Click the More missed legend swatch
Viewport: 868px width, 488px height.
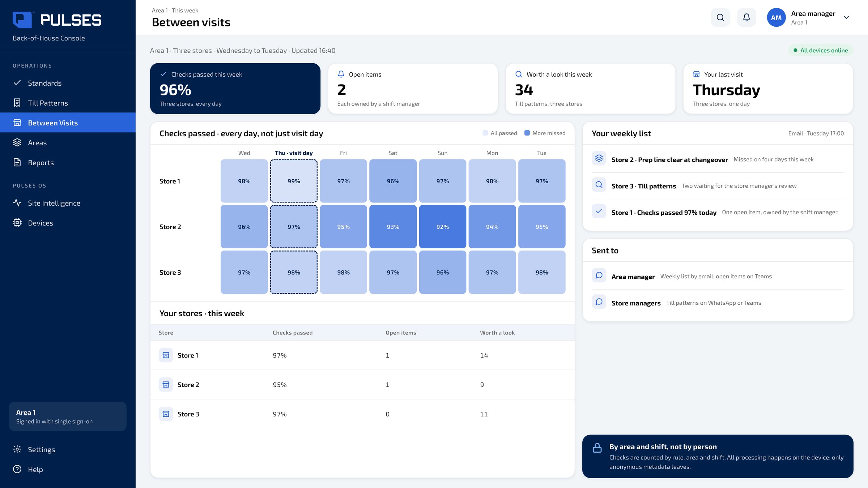coord(527,133)
